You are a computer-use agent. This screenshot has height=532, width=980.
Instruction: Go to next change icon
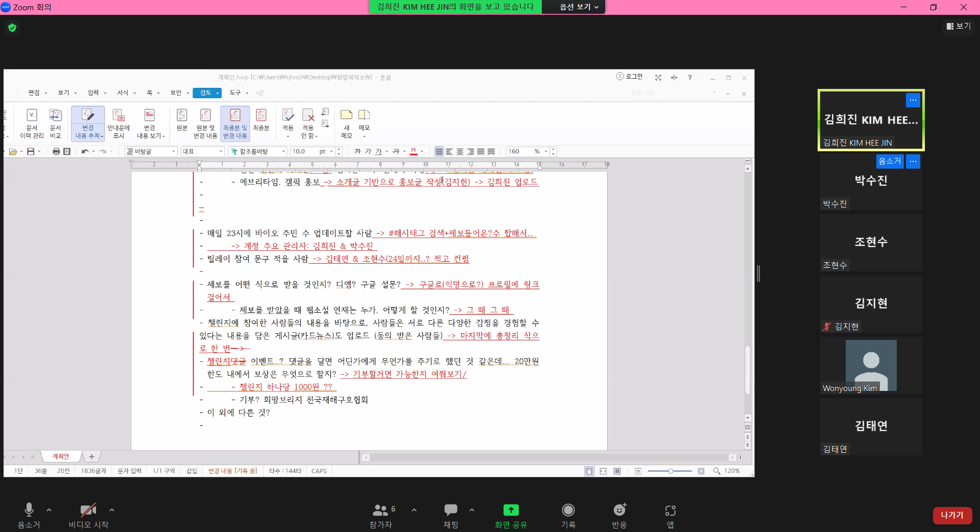(325, 124)
